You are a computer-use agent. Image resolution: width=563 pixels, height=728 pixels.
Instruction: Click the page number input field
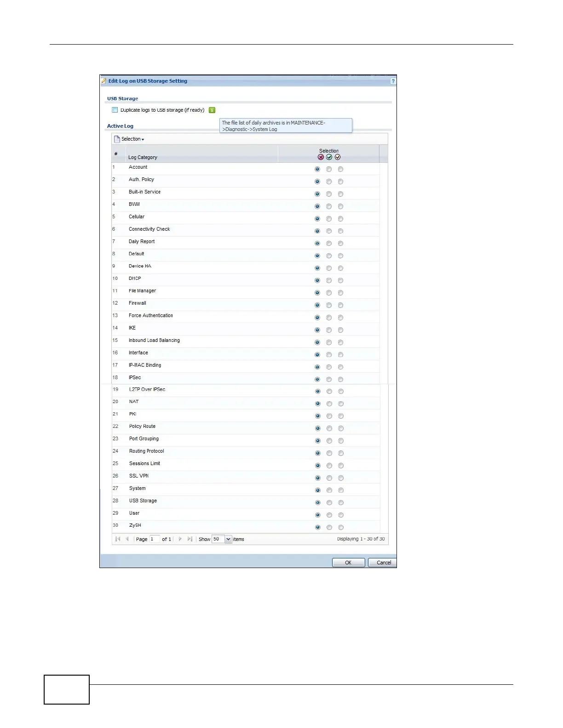click(x=155, y=539)
